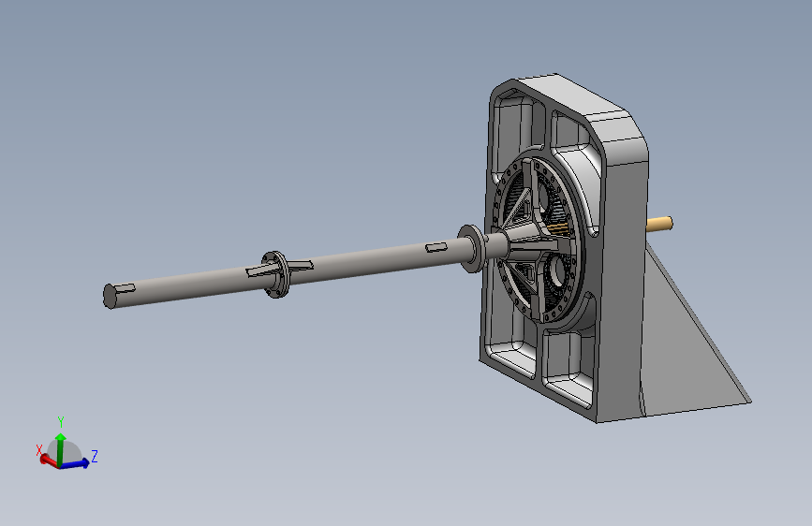This screenshot has height=526, width=812.
Task: Click the 'X' label of the view triad
Action: tap(38, 450)
